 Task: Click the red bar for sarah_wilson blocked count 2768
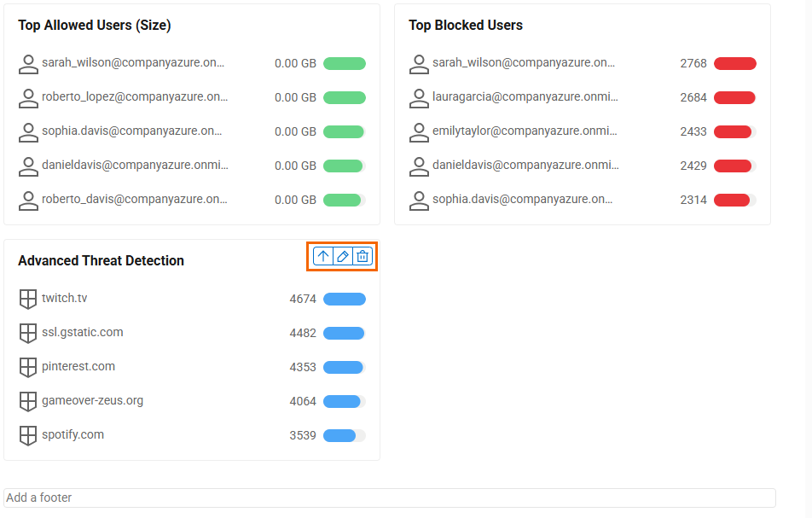(x=734, y=63)
